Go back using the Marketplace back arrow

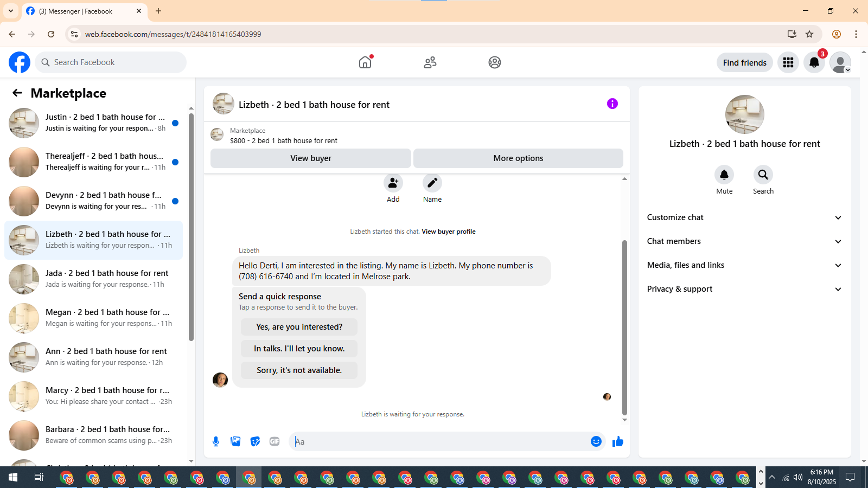[17, 93]
